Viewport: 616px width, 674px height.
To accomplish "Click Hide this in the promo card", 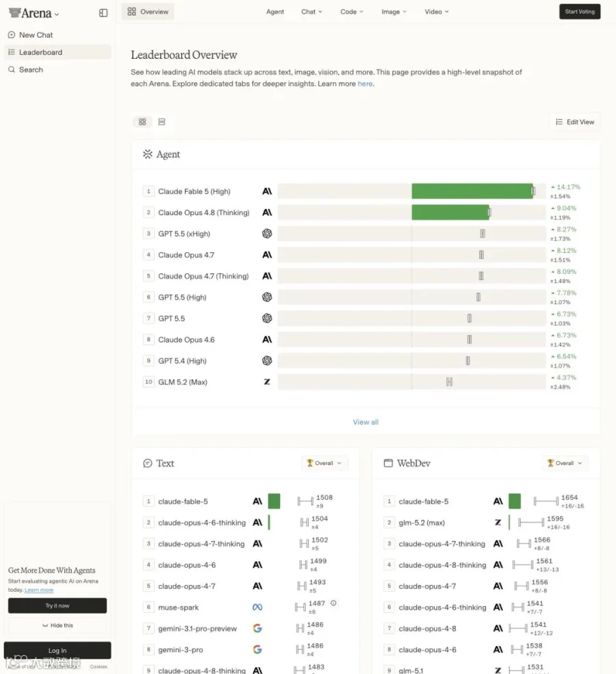I will point(57,625).
